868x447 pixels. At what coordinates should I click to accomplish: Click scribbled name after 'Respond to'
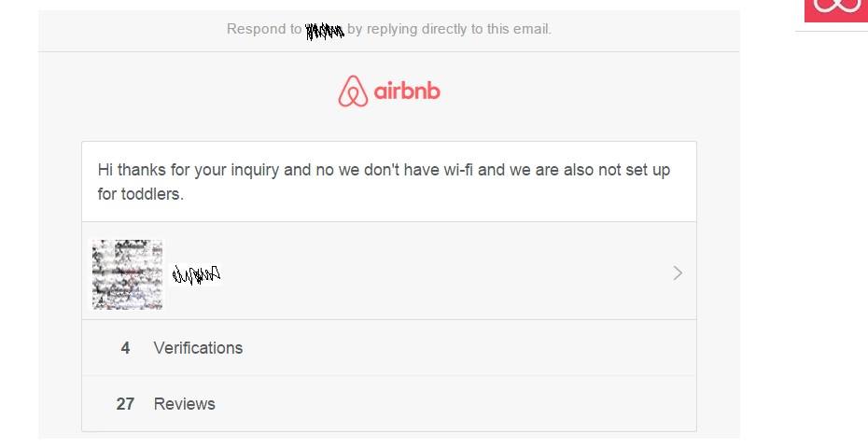point(325,31)
